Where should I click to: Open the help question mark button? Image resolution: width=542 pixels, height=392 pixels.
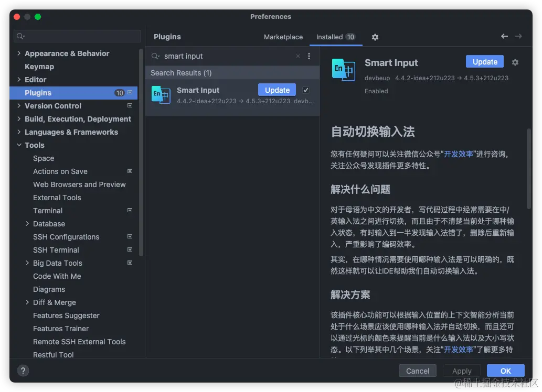pos(23,371)
